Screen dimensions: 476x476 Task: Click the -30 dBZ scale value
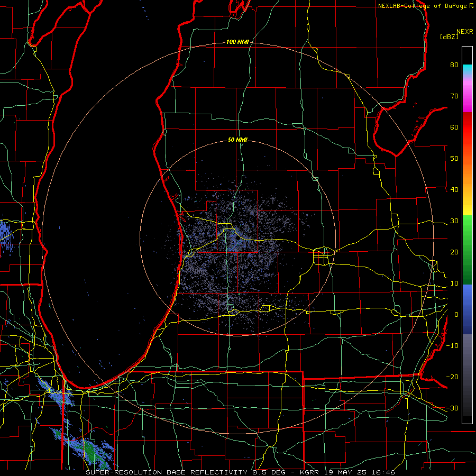(x=452, y=408)
